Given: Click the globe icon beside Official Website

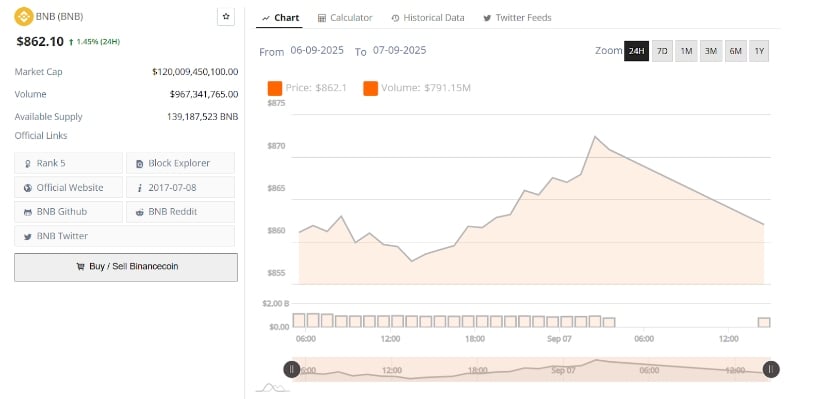Looking at the screenshot, I should [28, 188].
